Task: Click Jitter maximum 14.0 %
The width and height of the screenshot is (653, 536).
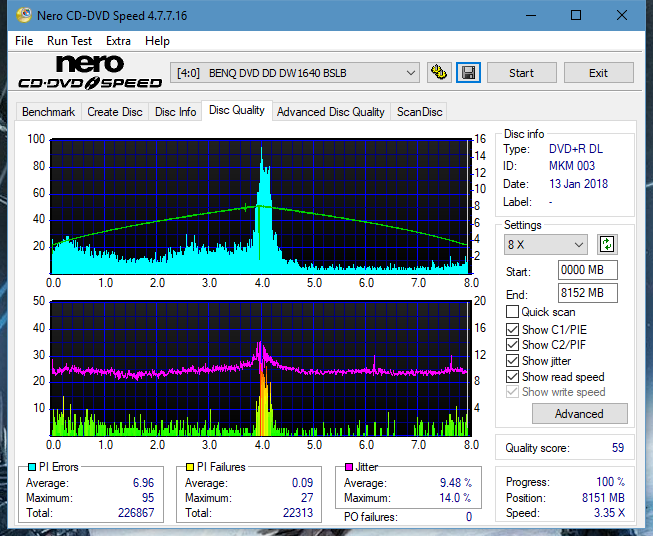Action: [x=455, y=498]
